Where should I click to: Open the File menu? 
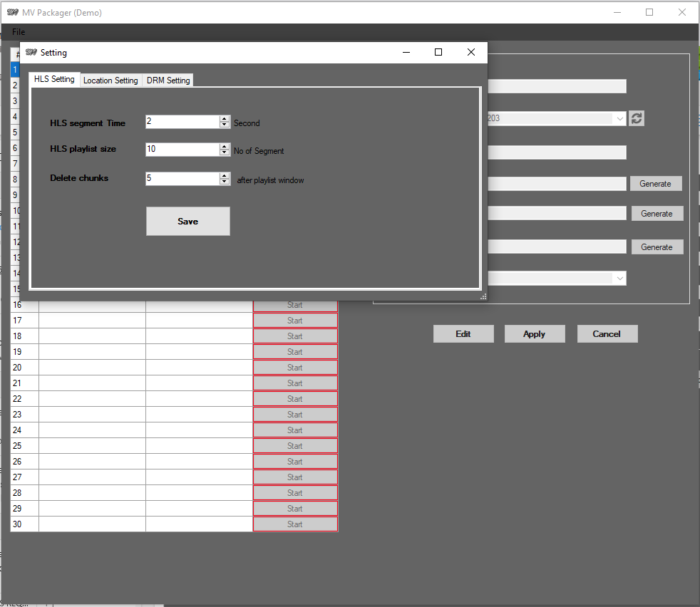19,32
